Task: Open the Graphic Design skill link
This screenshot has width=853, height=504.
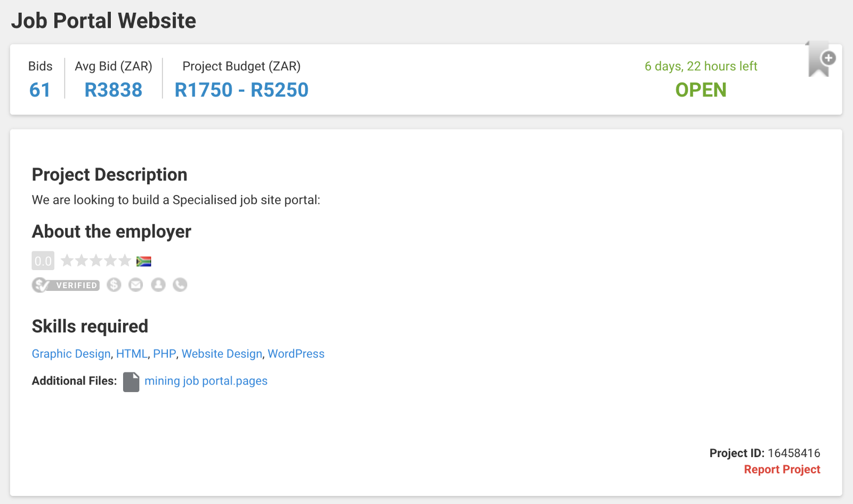Action: (x=71, y=354)
